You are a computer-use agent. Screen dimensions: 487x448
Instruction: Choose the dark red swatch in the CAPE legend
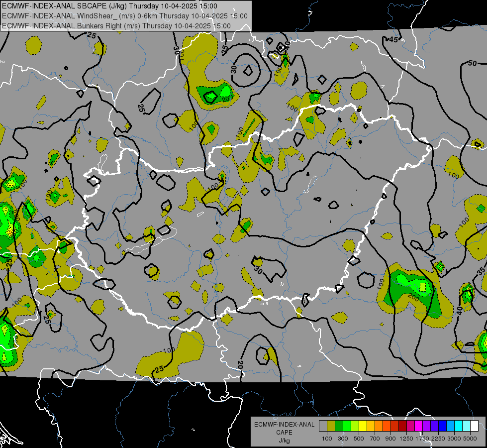402,426
